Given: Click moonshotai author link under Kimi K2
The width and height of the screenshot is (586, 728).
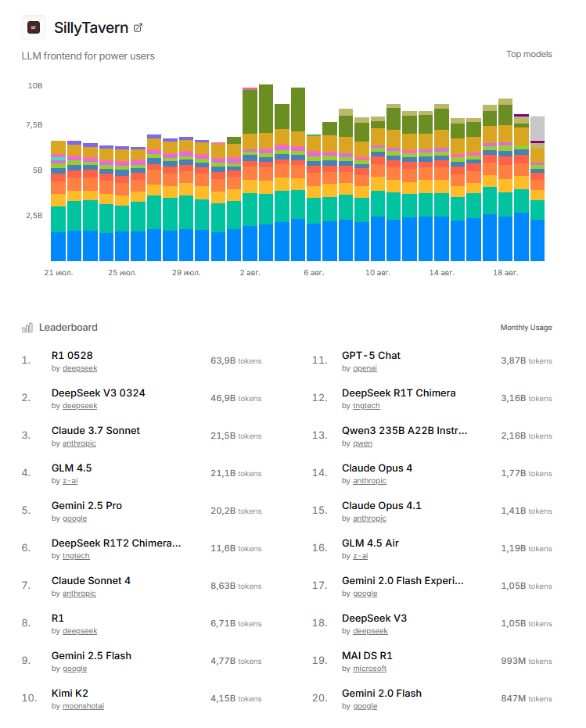Looking at the screenshot, I should [83, 706].
